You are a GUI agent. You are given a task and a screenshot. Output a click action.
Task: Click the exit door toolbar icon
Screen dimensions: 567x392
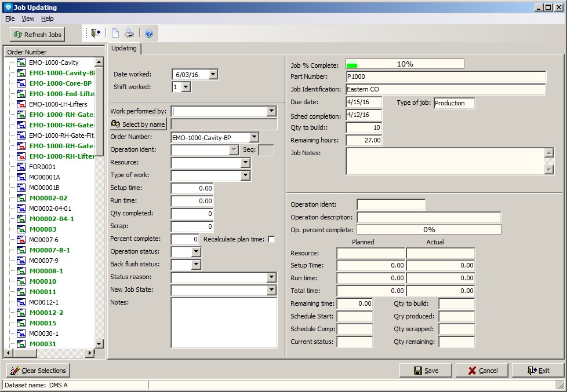point(96,34)
